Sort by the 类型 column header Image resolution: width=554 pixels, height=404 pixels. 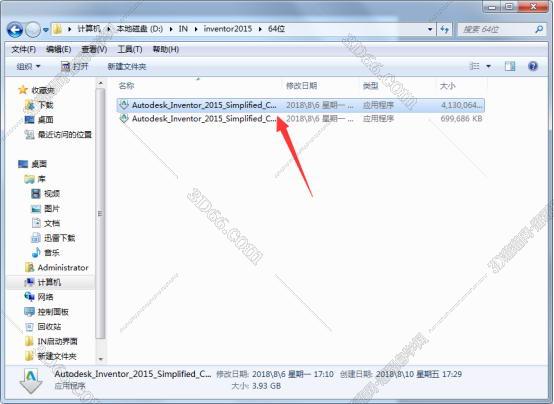[x=371, y=86]
